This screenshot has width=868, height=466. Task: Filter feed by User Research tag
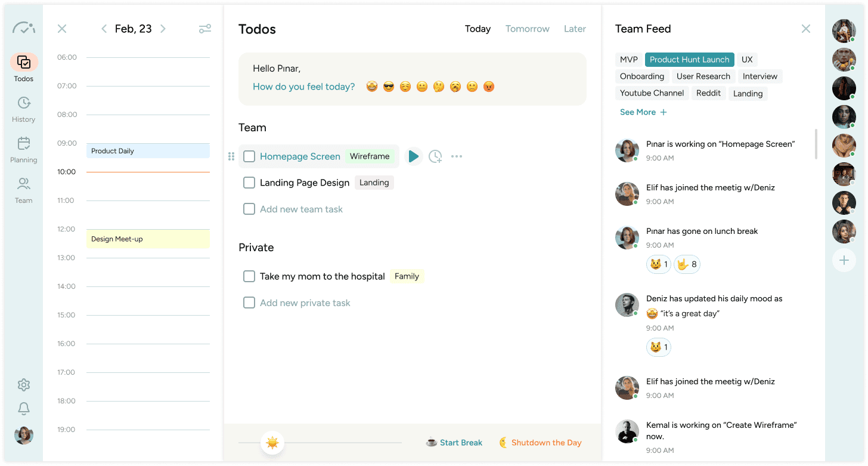703,76
